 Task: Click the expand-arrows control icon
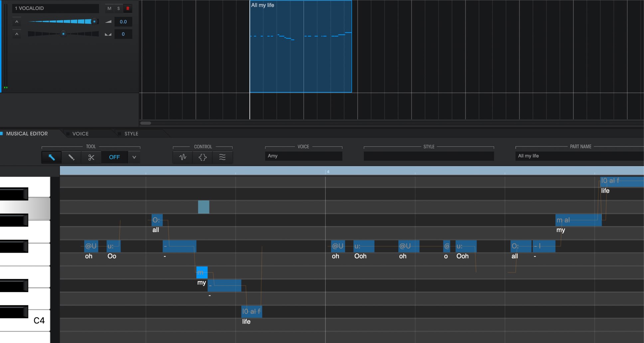click(203, 157)
